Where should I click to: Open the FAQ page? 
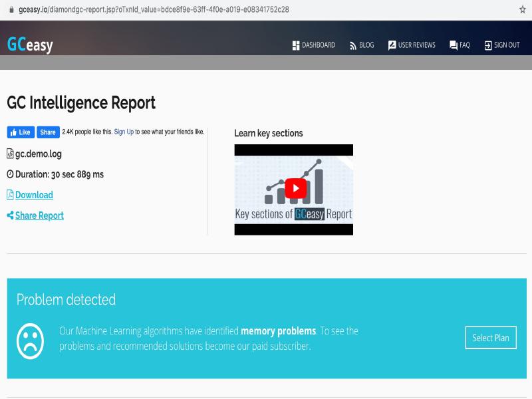[460, 45]
